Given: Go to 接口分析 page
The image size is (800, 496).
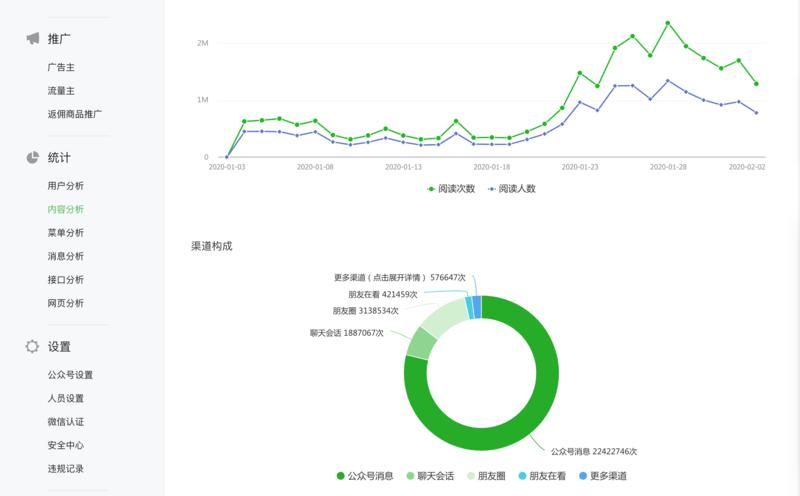Looking at the screenshot, I should click(x=66, y=280).
